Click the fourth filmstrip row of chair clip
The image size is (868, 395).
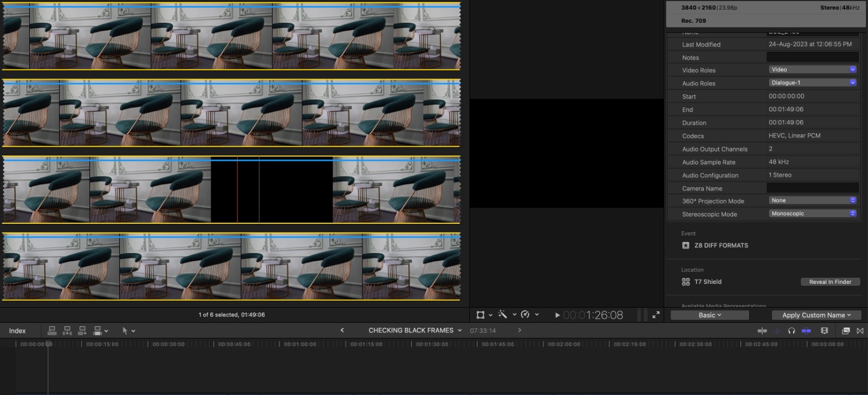(x=232, y=266)
